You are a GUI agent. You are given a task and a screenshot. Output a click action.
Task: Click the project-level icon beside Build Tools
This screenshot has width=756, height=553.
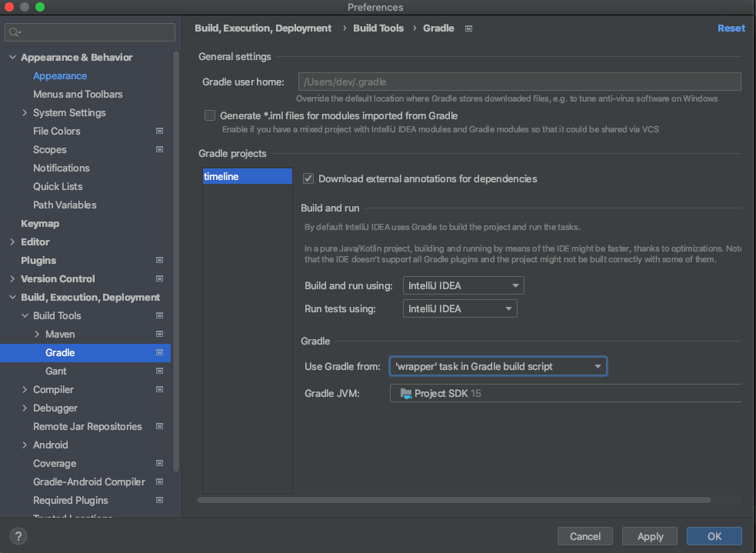pos(159,316)
